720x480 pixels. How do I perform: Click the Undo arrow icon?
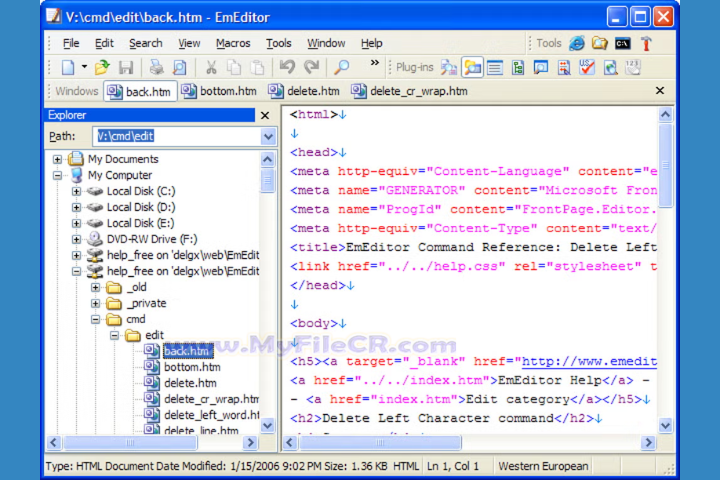pyautogui.click(x=287, y=67)
